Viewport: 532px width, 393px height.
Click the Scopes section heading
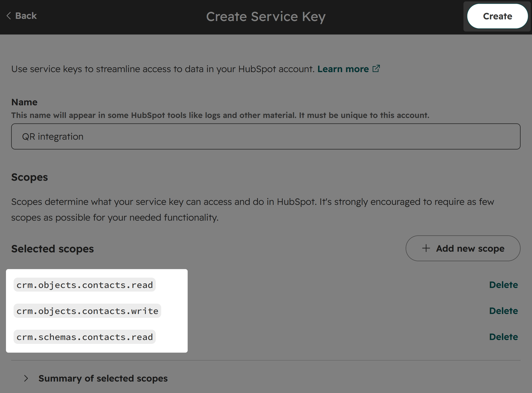tap(30, 177)
